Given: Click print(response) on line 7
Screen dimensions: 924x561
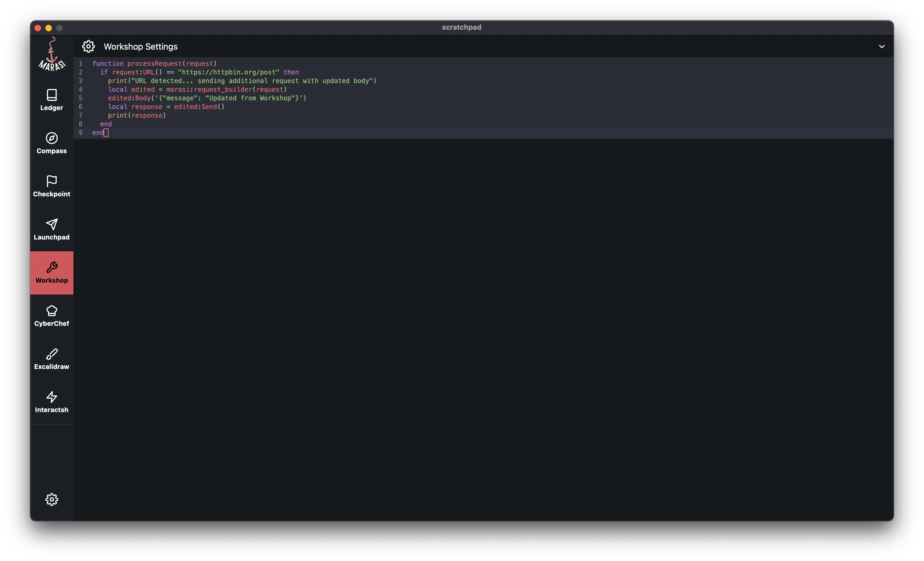Looking at the screenshot, I should coord(137,115).
